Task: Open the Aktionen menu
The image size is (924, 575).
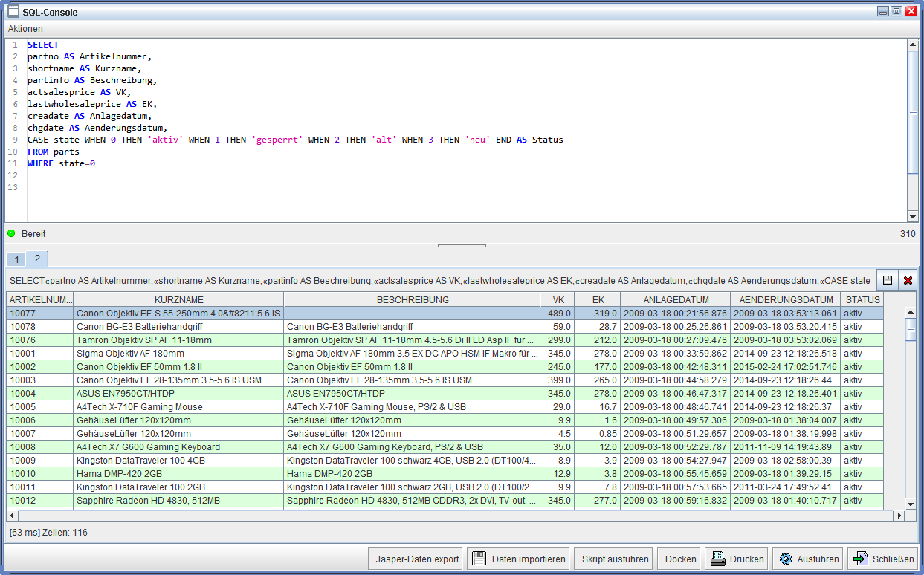Action: (x=25, y=29)
